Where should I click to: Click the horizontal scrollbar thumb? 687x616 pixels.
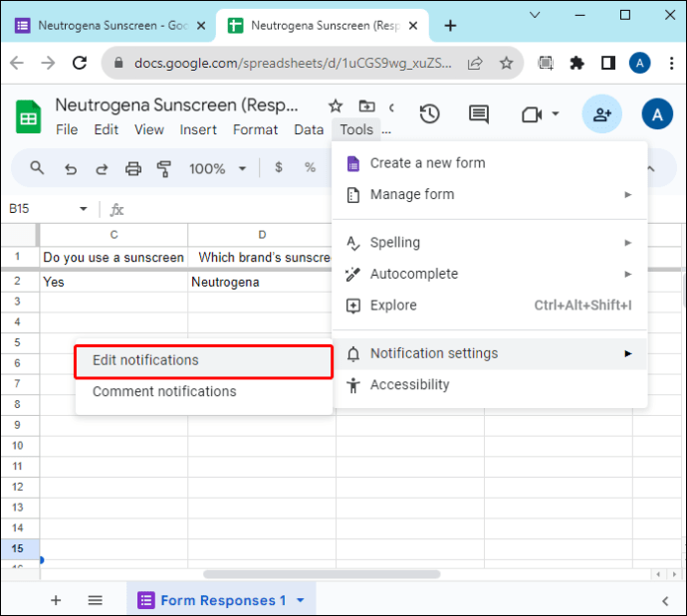(x=322, y=574)
